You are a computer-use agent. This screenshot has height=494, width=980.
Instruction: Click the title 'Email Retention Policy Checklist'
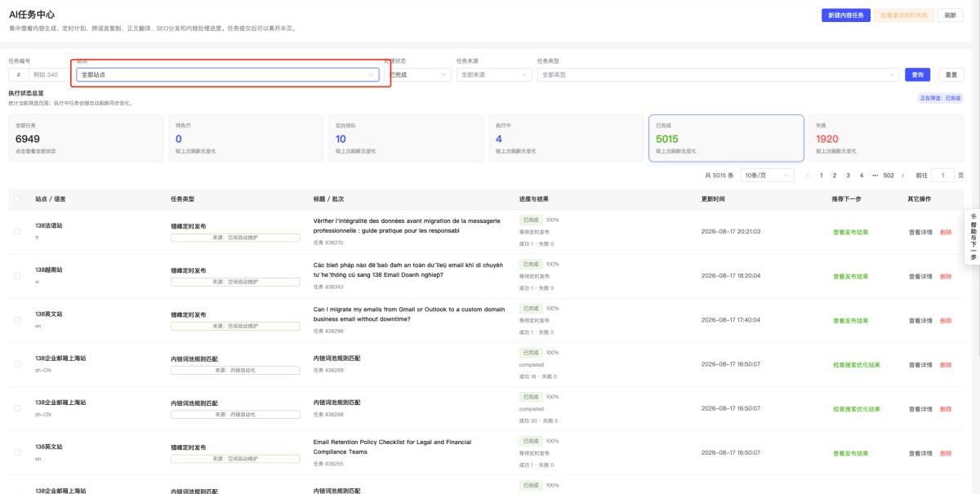point(392,447)
